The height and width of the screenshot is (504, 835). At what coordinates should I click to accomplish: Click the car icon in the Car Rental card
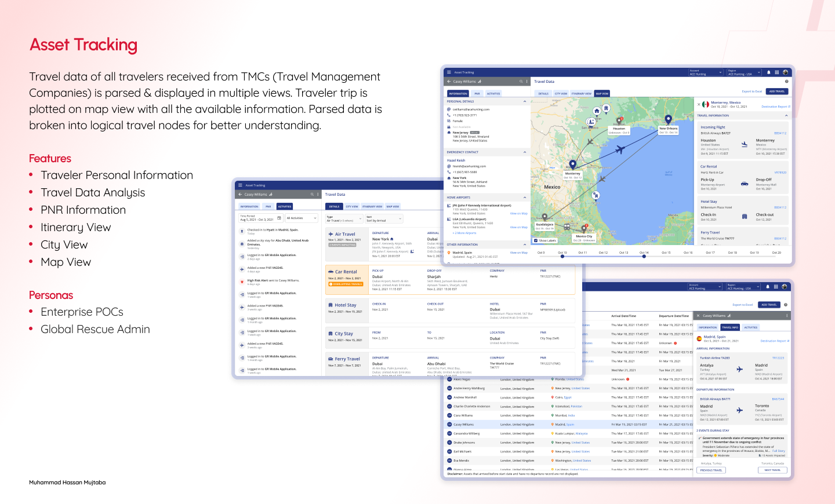point(745,183)
